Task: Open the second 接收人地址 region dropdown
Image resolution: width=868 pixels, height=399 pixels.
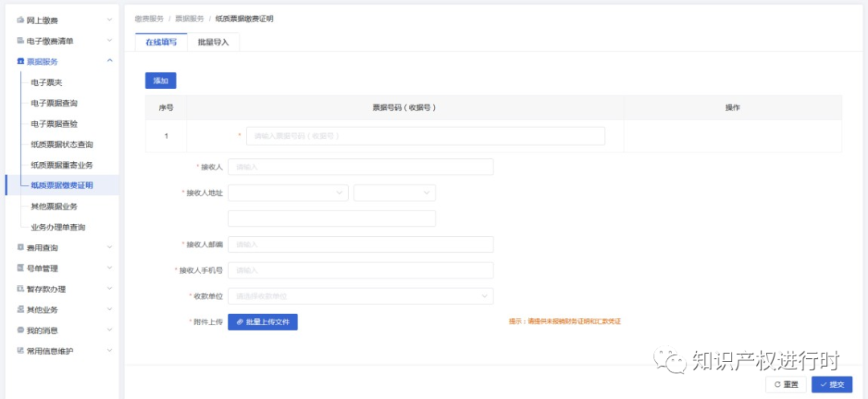Action: pos(394,193)
